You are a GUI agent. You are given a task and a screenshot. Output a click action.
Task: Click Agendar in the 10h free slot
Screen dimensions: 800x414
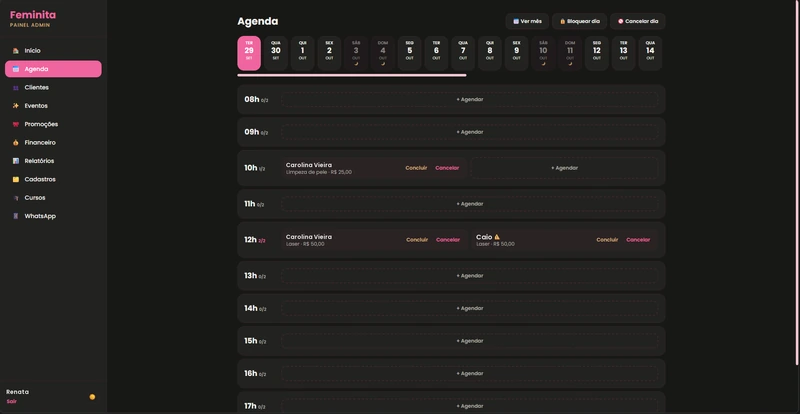(x=564, y=168)
